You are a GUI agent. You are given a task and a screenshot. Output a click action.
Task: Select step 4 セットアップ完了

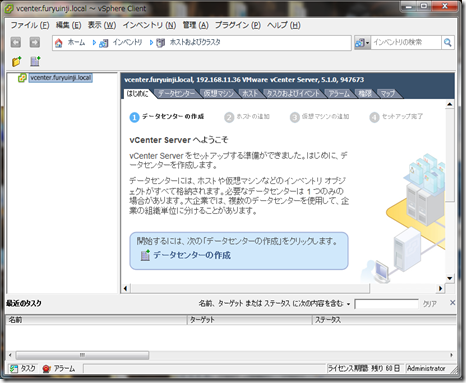[396, 117]
